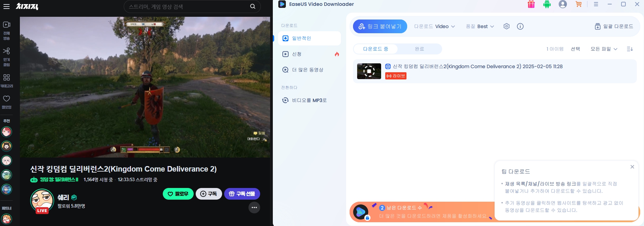This screenshot has height=226, width=644.
Task: Open the user account icon in EaseUS
Action: [563, 4]
